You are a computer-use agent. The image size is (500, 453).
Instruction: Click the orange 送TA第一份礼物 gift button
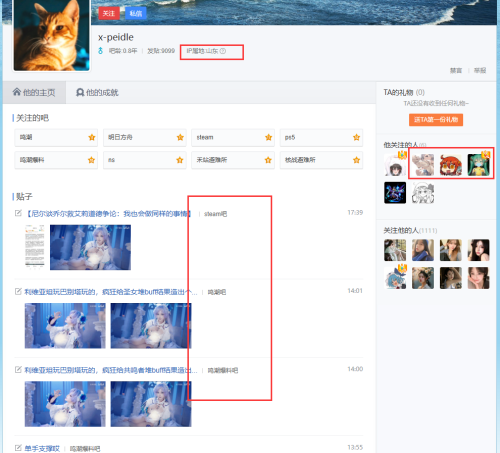coord(436,120)
